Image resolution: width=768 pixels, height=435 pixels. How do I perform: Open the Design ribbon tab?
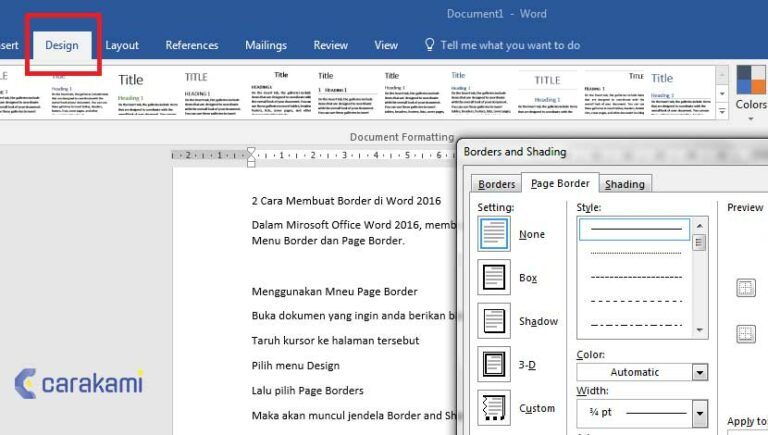(62, 45)
